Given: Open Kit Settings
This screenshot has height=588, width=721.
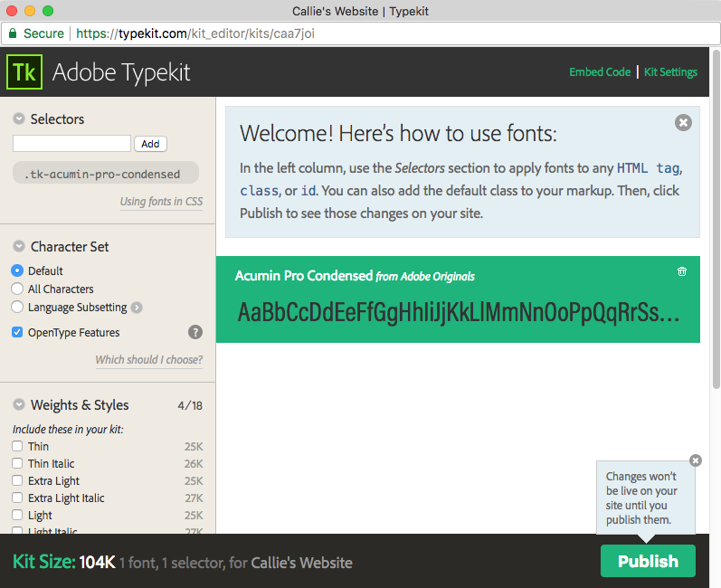Looking at the screenshot, I should 670,72.
